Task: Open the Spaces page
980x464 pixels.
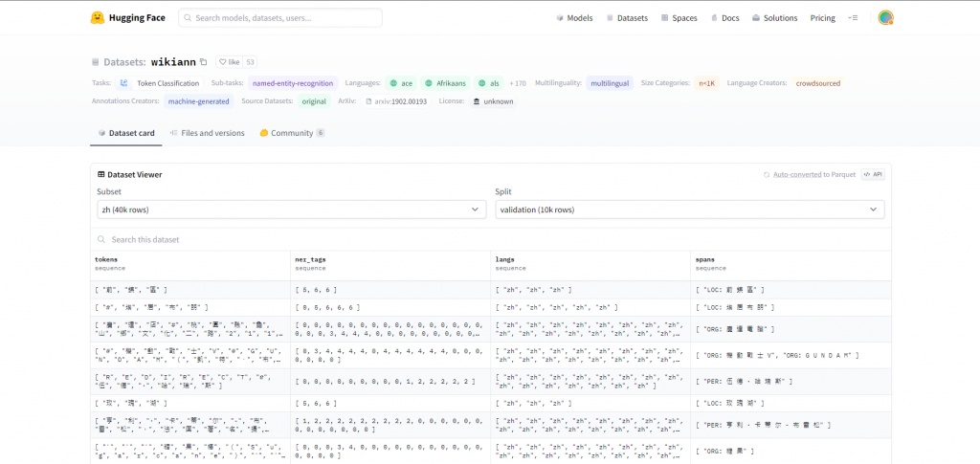Action: click(679, 18)
